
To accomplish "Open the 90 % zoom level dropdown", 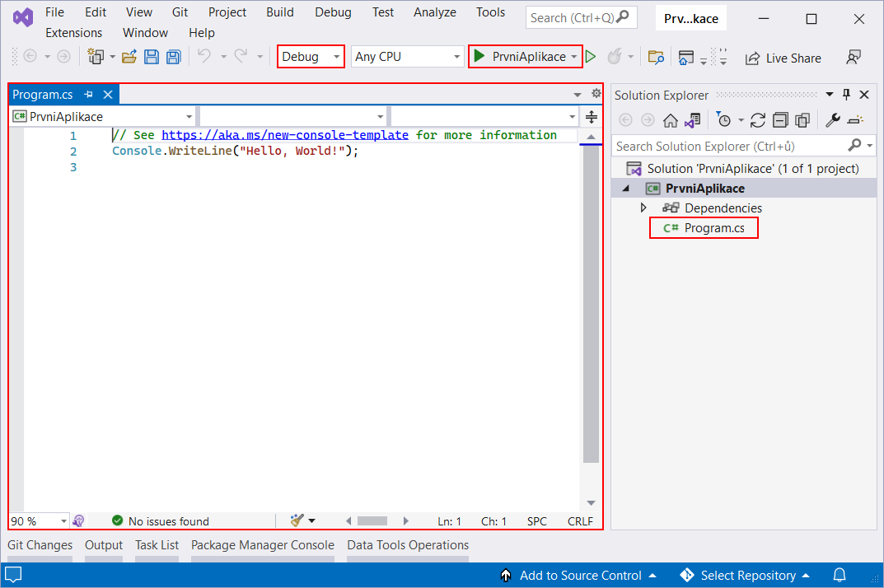I will (x=39, y=521).
